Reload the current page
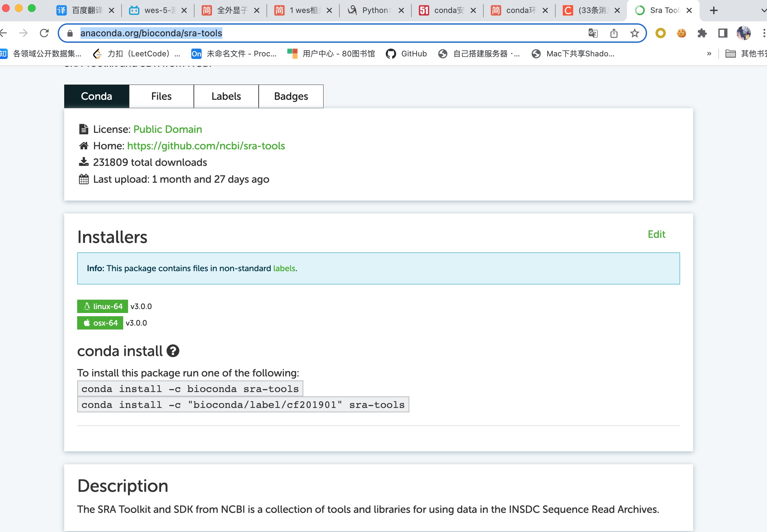 (x=44, y=33)
